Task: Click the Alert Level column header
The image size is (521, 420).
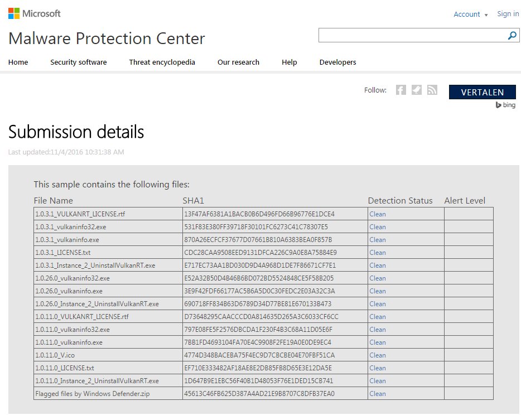Action: (x=465, y=201)
